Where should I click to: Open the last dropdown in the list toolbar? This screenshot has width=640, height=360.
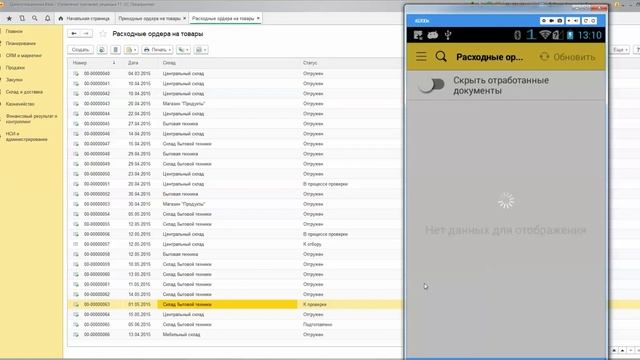(201, 50)
